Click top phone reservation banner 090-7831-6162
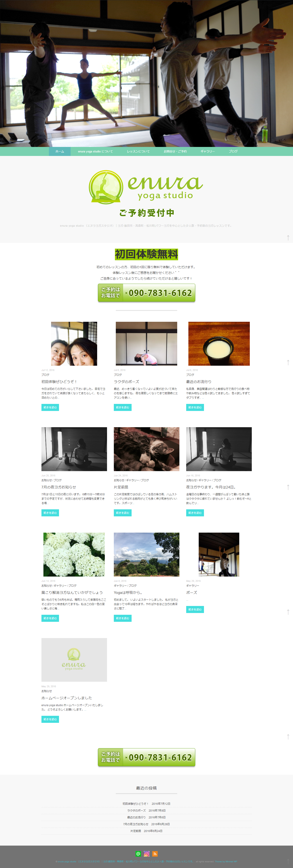 pos(146,293)
